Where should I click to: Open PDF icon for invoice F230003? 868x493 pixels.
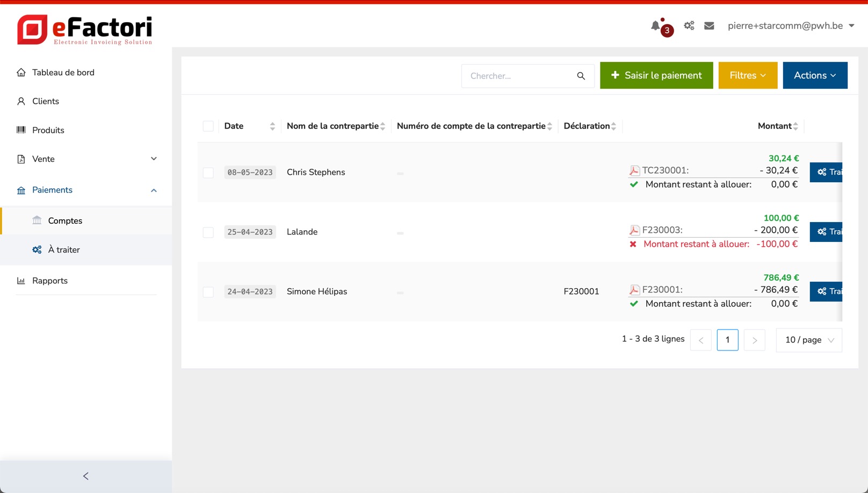click(634, 231)
